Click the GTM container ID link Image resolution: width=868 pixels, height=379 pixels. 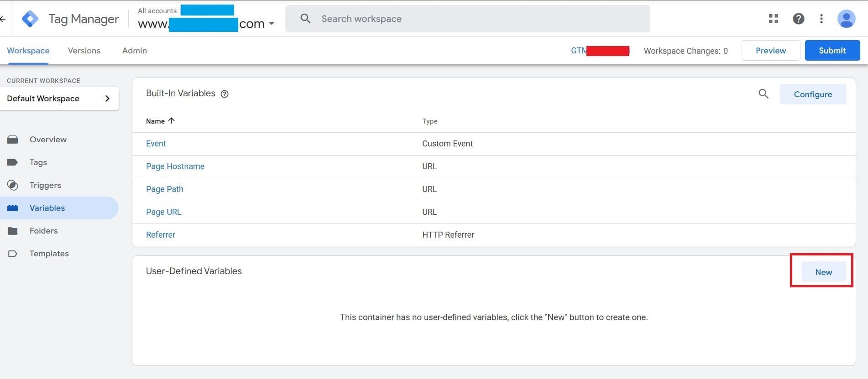pyautogui.click(x=600, y=51)
